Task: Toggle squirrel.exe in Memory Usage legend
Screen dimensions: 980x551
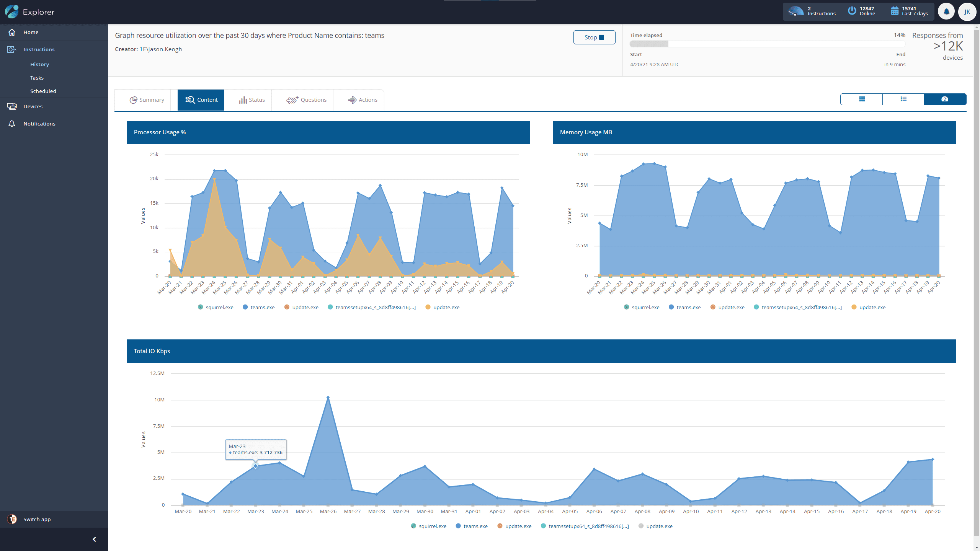Action: 642,307
